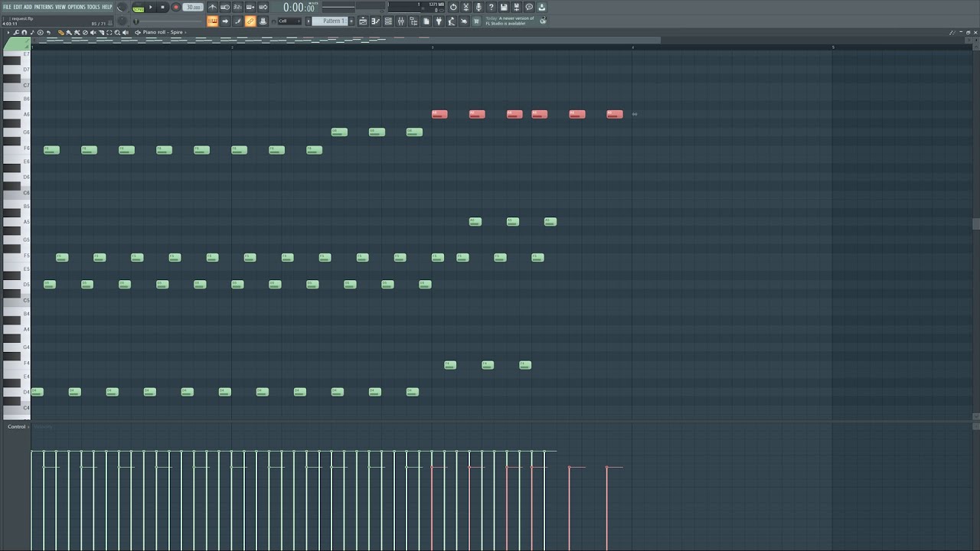Viewport: 980px width, 551px height.
Task: Click the microphone one-click recording icon
Action: tap(479, 7)
